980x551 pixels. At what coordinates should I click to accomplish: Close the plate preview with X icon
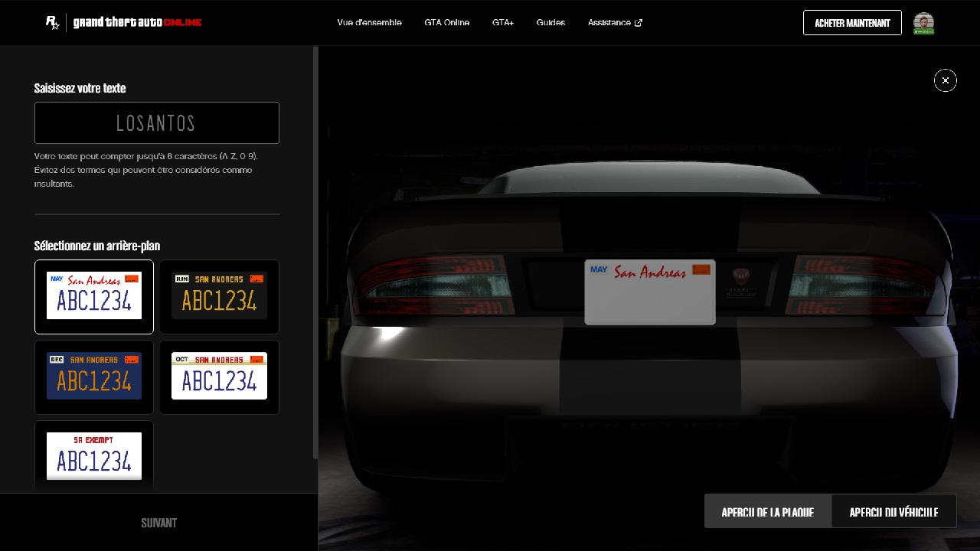(x=946, y=80)
